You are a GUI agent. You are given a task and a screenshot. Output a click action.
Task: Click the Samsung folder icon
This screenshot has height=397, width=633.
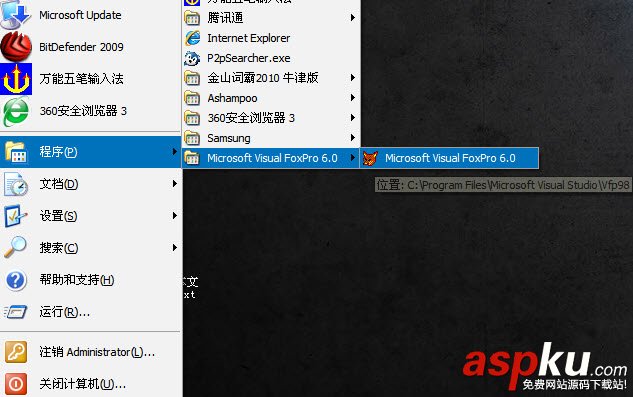[x=192, y=139]
